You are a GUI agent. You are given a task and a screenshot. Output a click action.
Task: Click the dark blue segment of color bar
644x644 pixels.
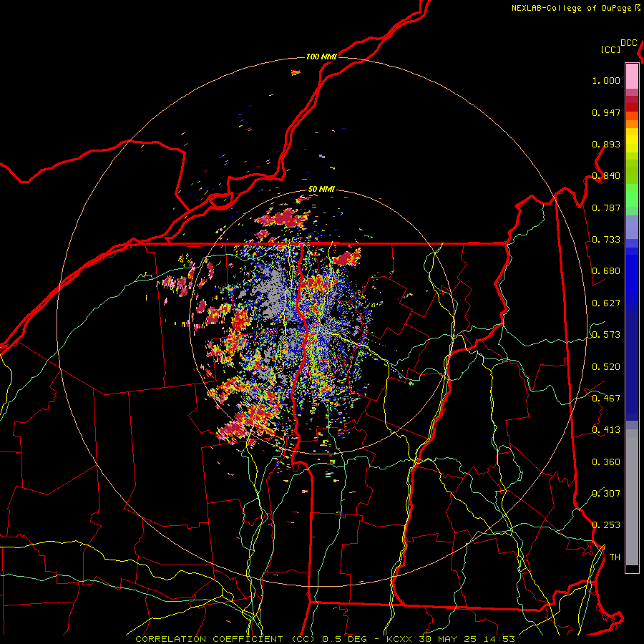(632, 366)
